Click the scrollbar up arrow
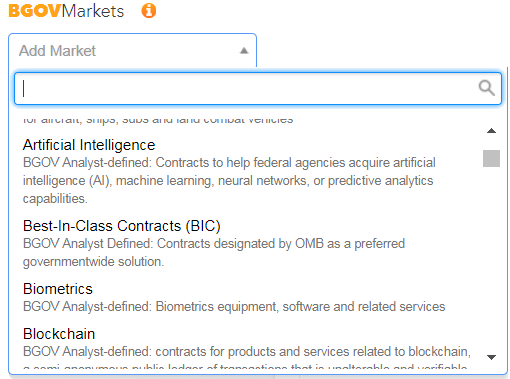The width and height of the screenshot is (510, 379). [491, 131]
